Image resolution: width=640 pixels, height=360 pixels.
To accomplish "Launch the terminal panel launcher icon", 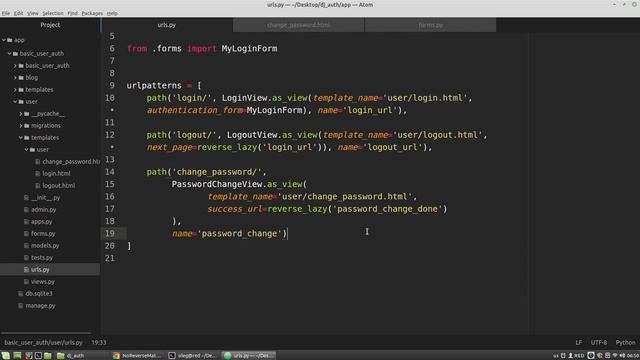I will pos(38,356).
